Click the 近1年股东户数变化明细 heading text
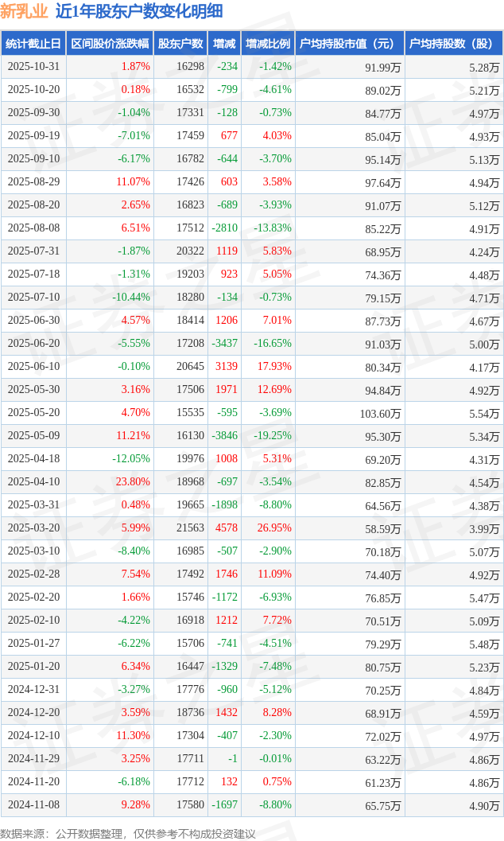 pyautogui.click(x=139, y=11)
